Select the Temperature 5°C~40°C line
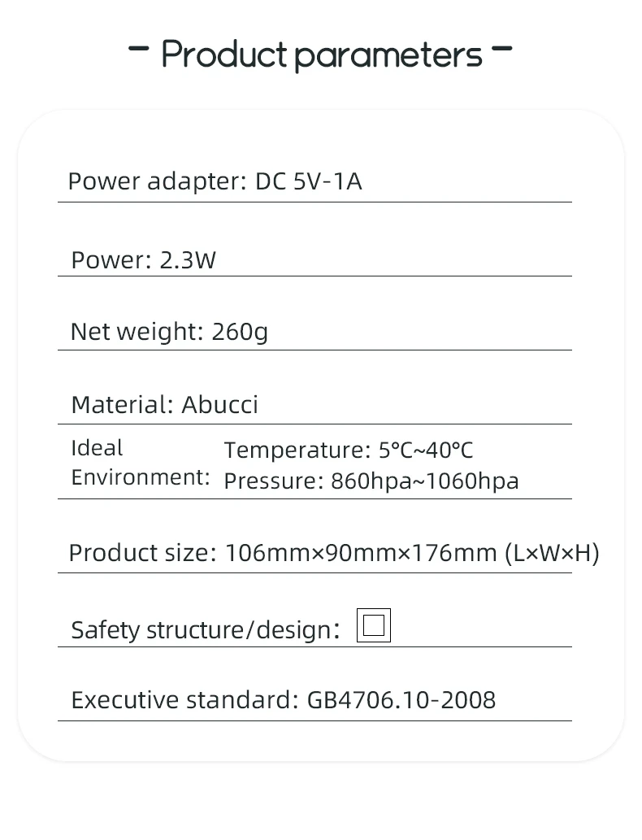 point(349,450)
